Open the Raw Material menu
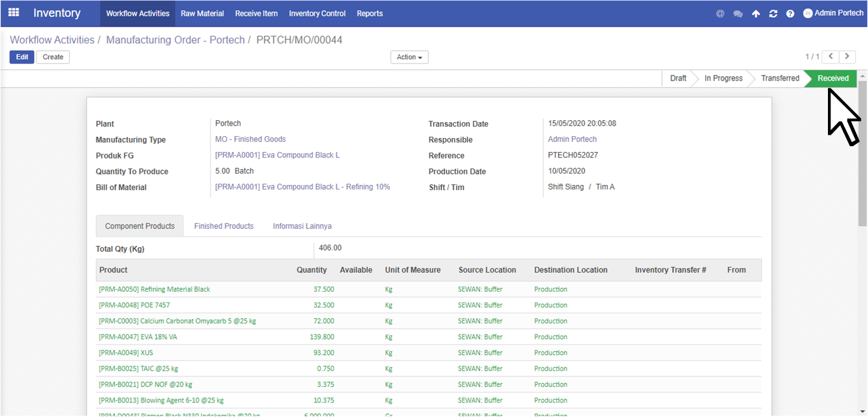This screenshot has height=417, width=868. coord(202,13)
